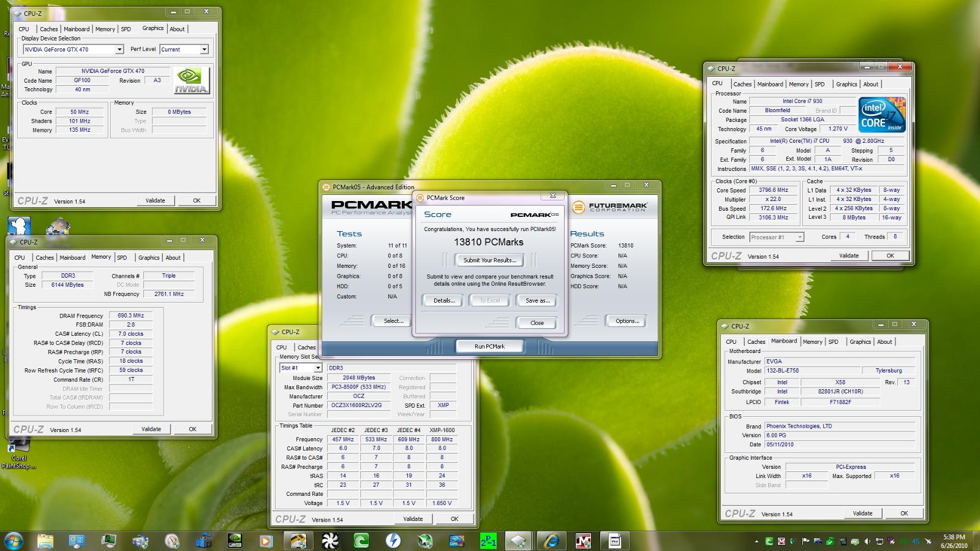Click Validate in CPU-Z SPD window

pos(413,519)
